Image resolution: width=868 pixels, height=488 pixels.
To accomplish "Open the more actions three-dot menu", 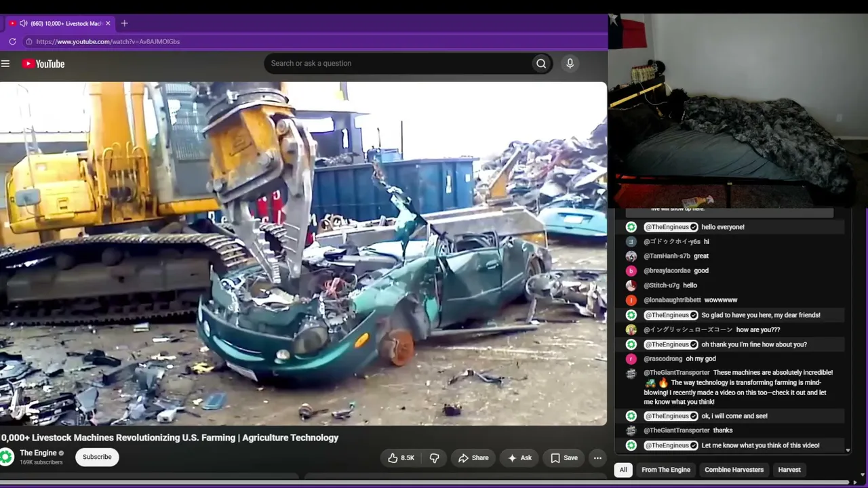I will [597, 458].
